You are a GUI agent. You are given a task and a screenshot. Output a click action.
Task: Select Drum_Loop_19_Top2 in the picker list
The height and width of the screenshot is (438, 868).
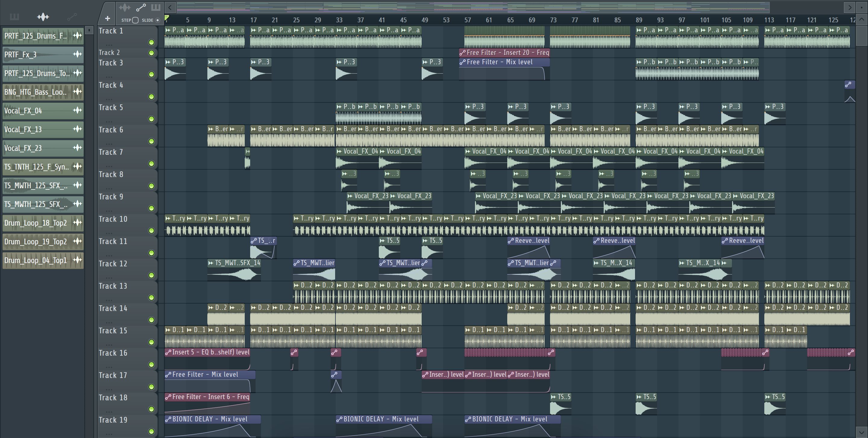(x=43, y=241)
